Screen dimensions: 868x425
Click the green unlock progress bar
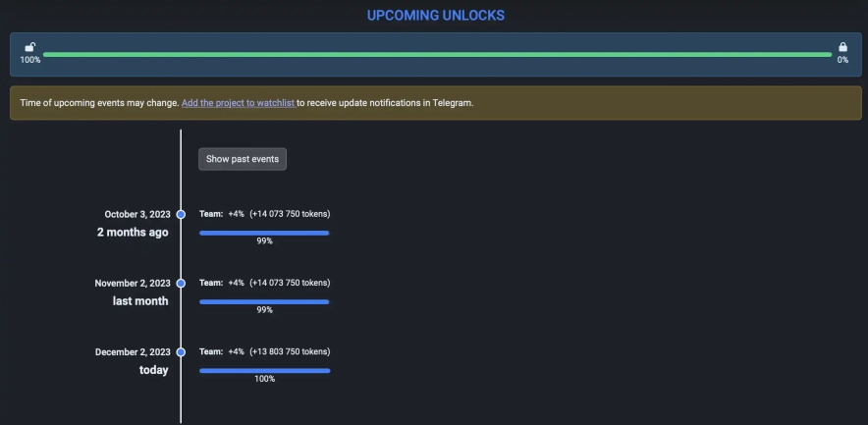pos(437,55)
